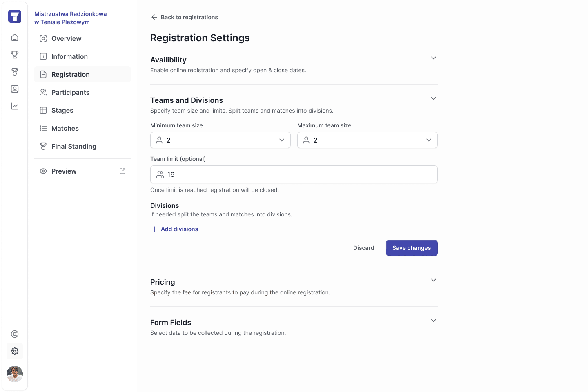The height and width of the screenshot is (392, 588).
Task: Open the Minimum team size dropdown
Action: click(220, 140)
